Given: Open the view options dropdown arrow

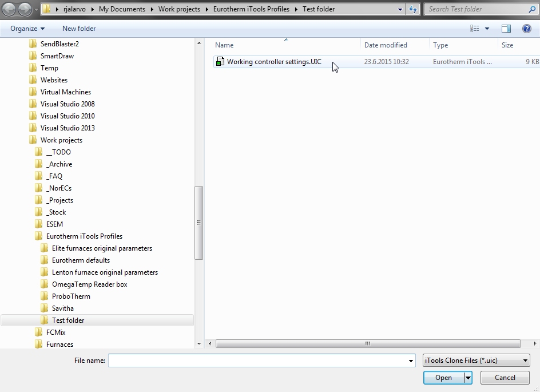Looking at the screenshot, I should click(x=487, y=29).
